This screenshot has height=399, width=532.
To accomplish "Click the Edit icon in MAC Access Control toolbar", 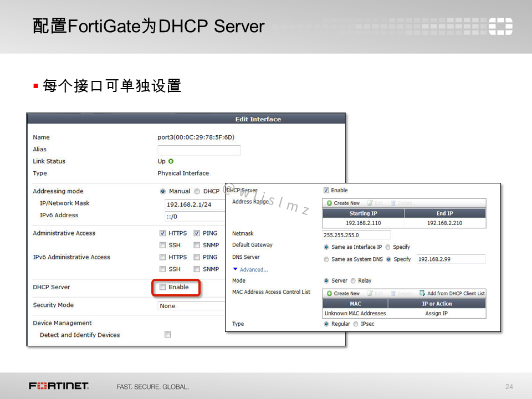I will tap(375, 293).
